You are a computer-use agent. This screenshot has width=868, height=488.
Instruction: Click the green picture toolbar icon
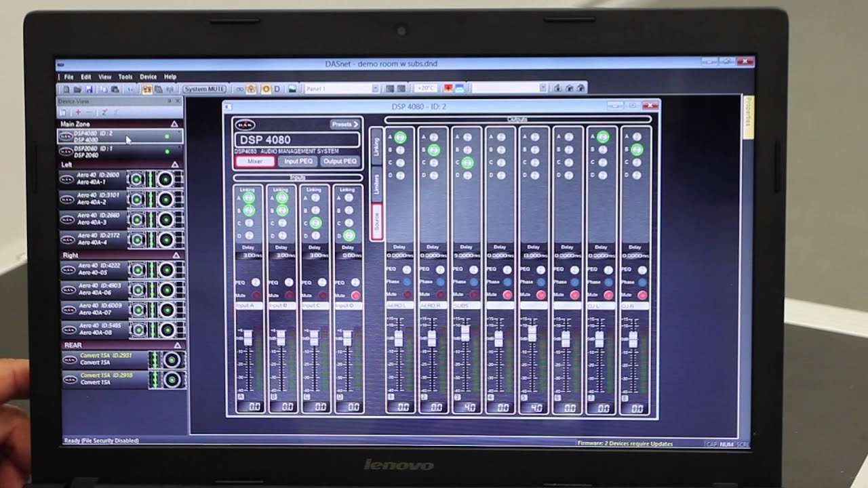(x=292, y=89)
